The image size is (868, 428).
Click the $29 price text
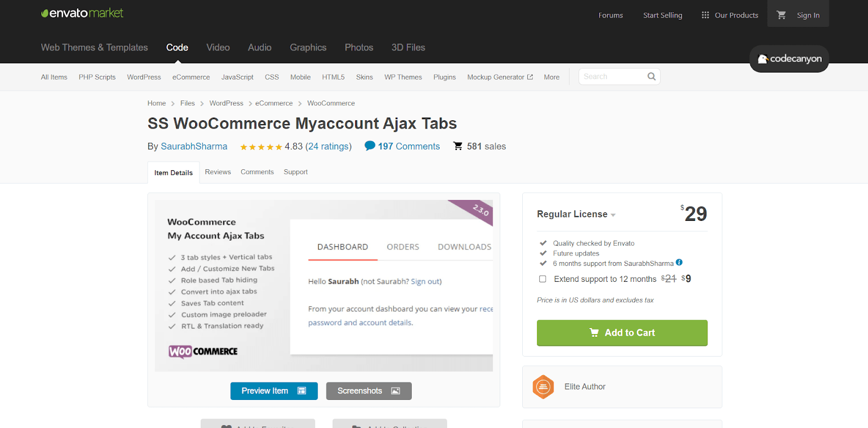click(x=694, y=214)
